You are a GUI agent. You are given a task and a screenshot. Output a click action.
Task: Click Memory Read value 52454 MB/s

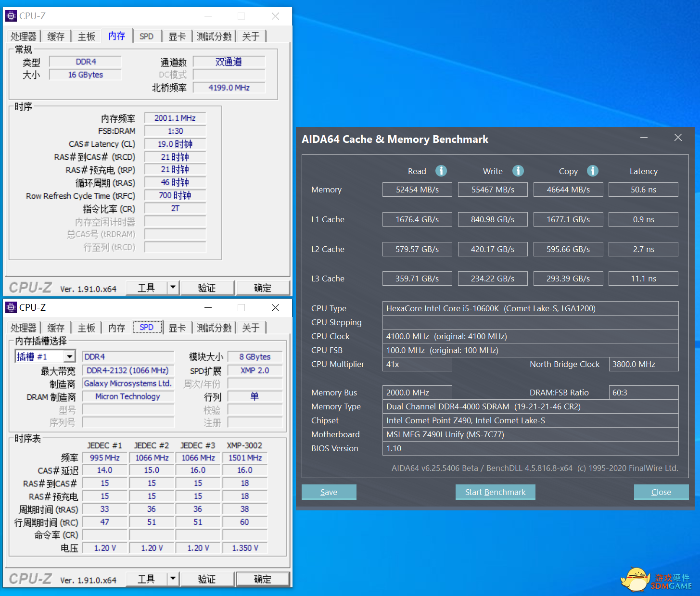tap(417, 190)
